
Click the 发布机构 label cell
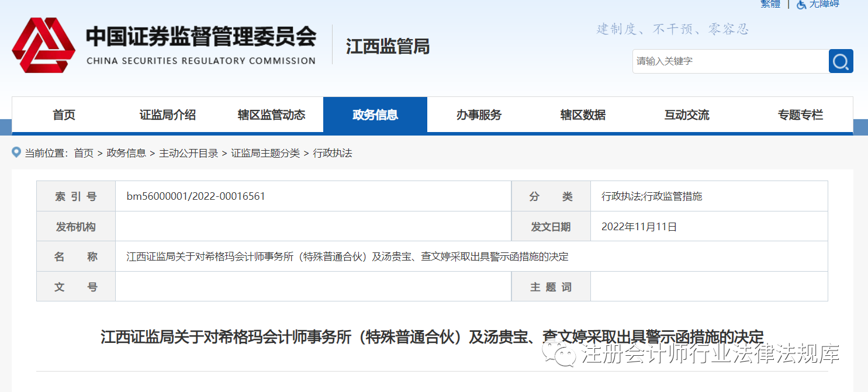[x=76, y=227]
